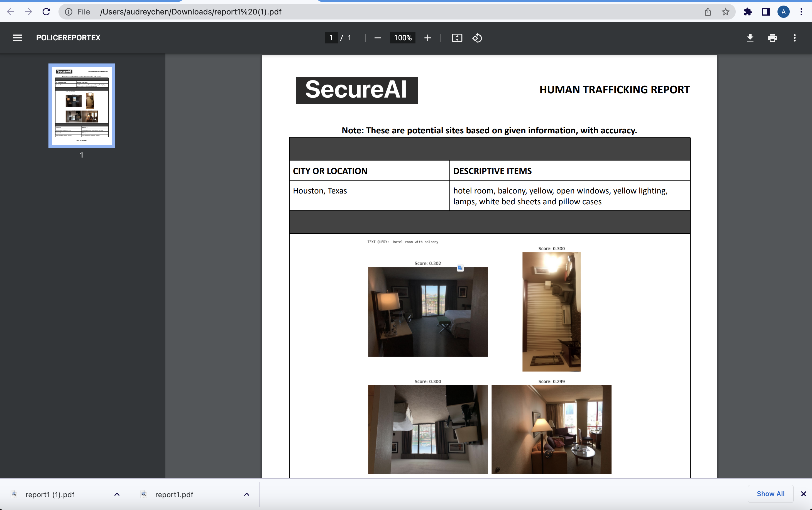Expand options for report1 (1).pdf download
Viewport: 812px width, 510px height.
pyautogui.click(x=117, y=494)
